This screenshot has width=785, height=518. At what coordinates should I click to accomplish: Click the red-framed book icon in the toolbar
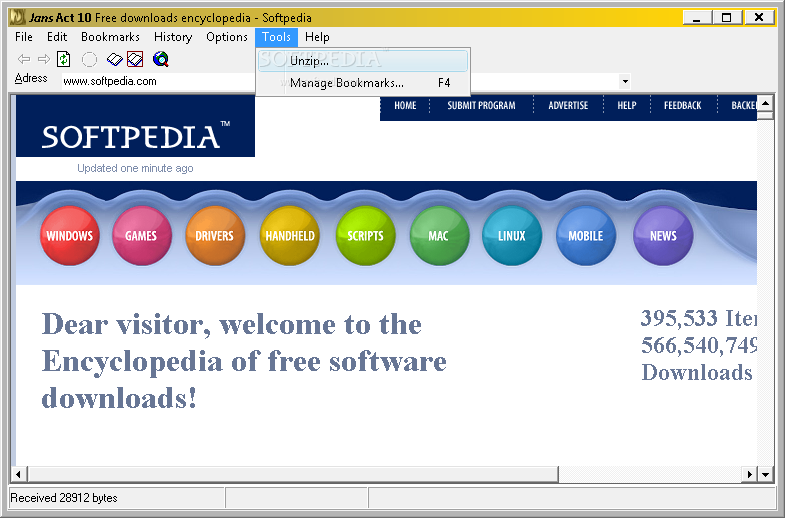tap(135, 59)
